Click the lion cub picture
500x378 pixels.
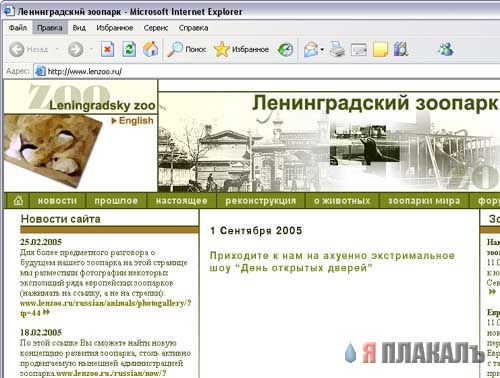click(53, 151)
